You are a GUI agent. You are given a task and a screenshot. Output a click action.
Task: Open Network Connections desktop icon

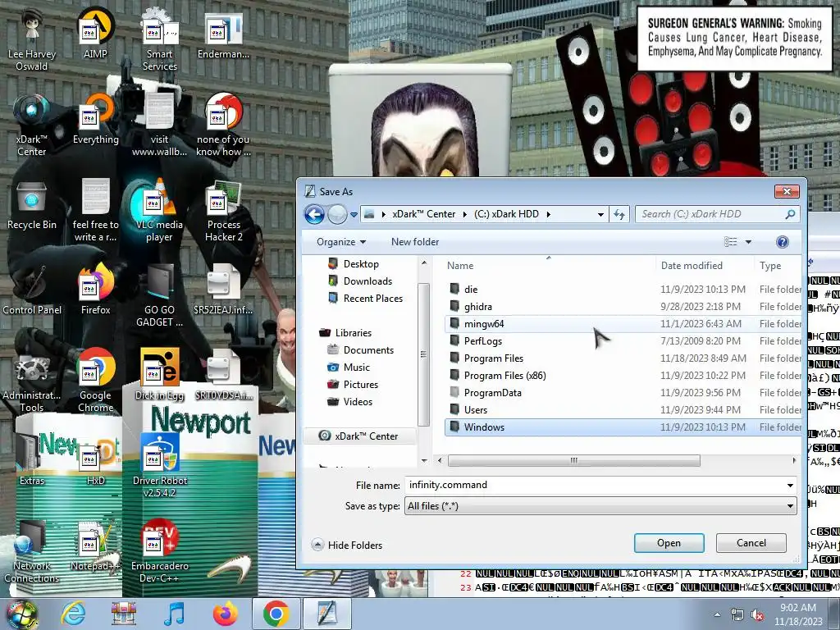click(32, 550)
